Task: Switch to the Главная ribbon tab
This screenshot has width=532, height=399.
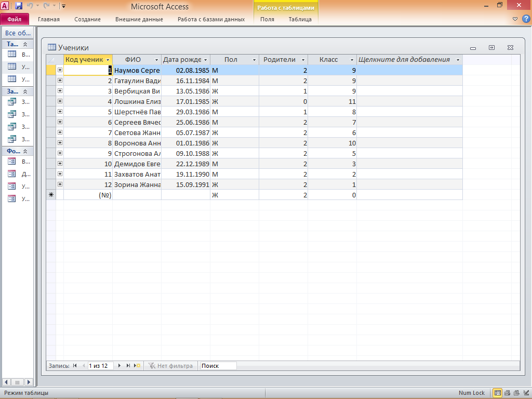Action: click(x=49, y=19)
